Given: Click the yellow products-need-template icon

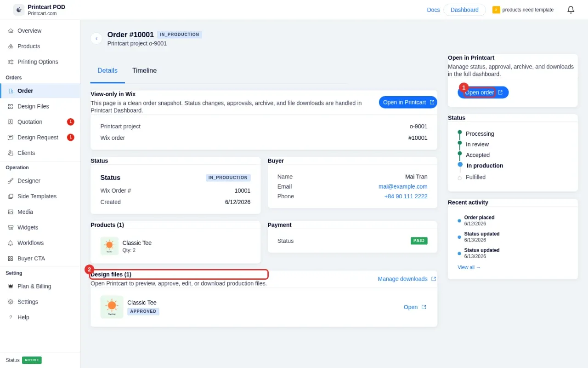Looking at the screenshot, I should pos(496,10).
